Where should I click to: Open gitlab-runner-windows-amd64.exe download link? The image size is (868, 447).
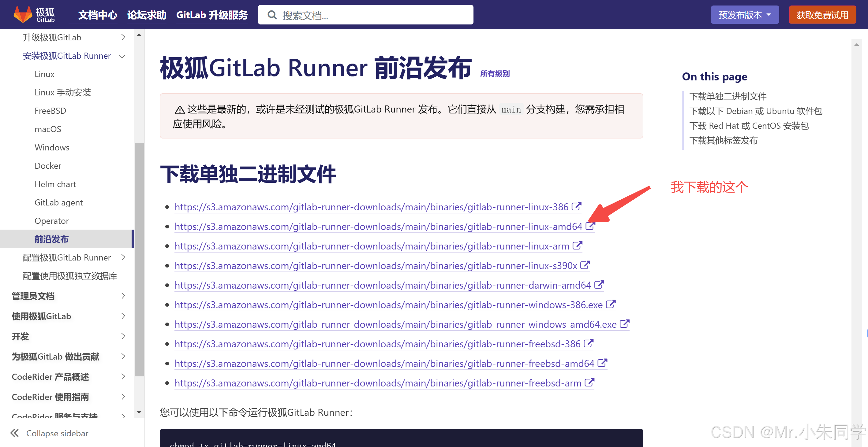(395, 324)
